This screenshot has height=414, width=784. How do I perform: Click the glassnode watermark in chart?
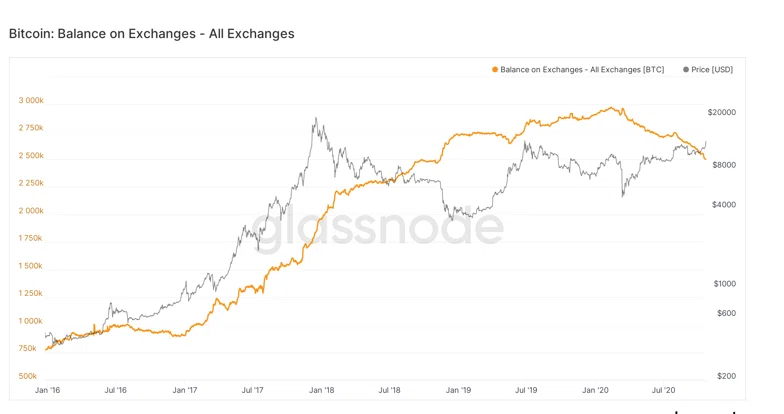coord(377,228)
